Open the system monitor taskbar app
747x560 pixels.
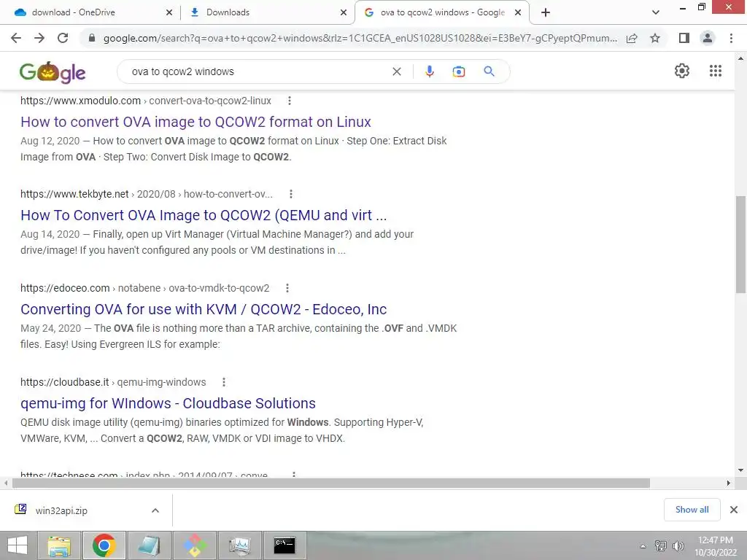(239, 545)
